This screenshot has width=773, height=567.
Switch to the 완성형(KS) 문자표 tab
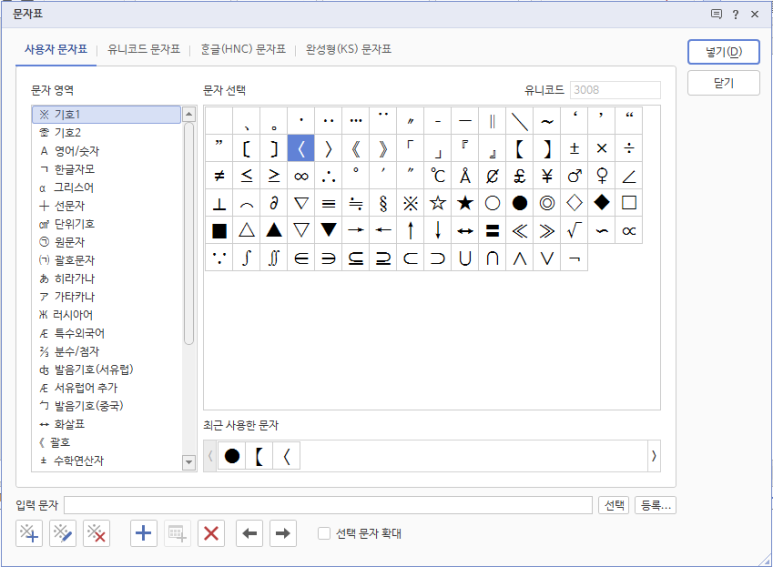349,49
